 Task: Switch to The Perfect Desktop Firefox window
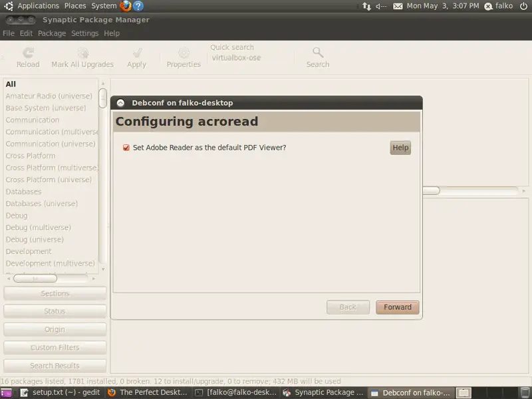(148, 393)
